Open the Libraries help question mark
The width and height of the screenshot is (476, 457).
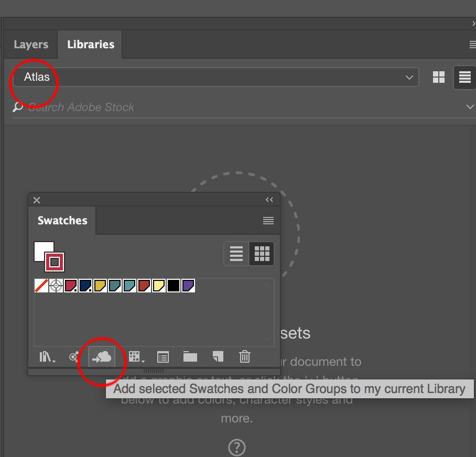point(237,447)
